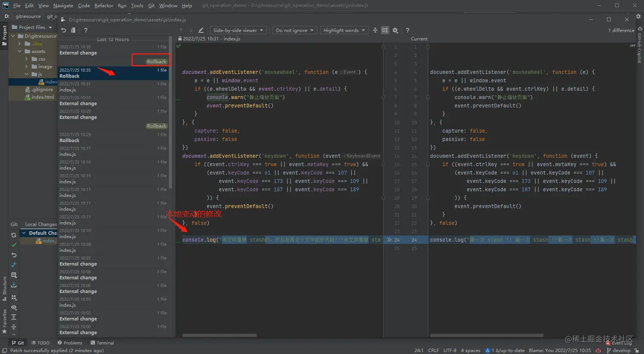Screen dimensions: 644x354
Task: Click 4 spaces indent widget
Action: pyautogui.click(x=470, y=351)
